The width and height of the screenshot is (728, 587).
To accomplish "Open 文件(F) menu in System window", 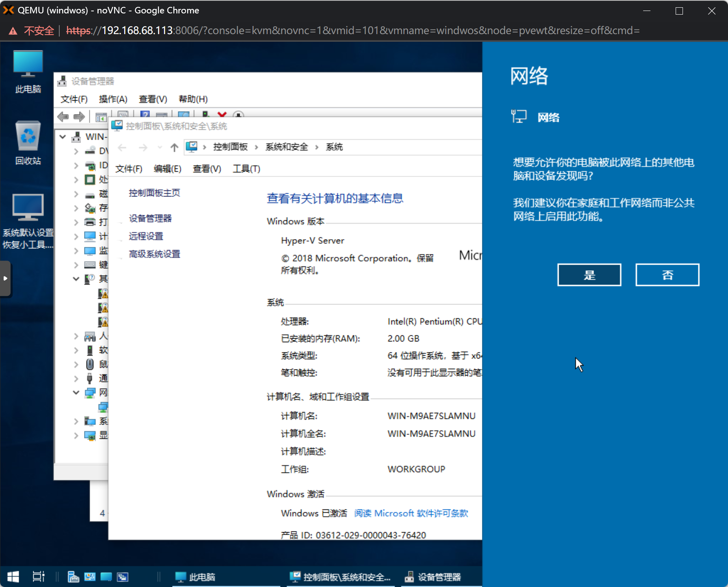I will [x=129, y=169].
